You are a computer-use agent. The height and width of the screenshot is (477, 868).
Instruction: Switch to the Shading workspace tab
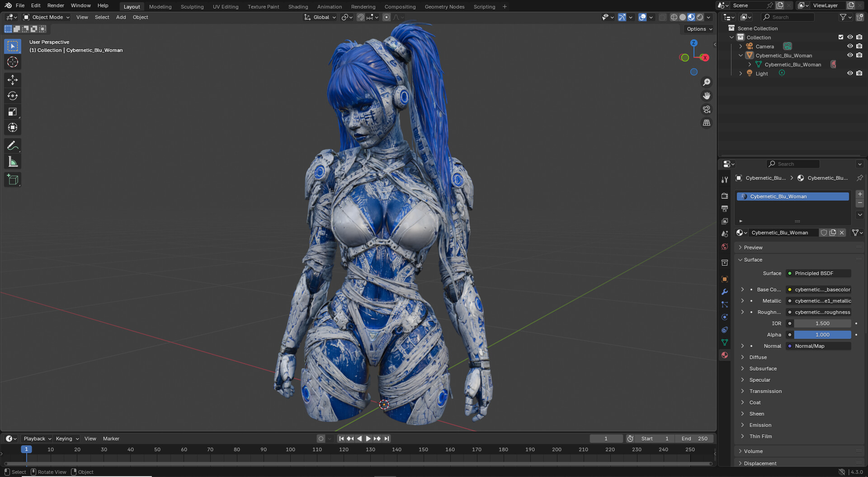coord(298,7)
